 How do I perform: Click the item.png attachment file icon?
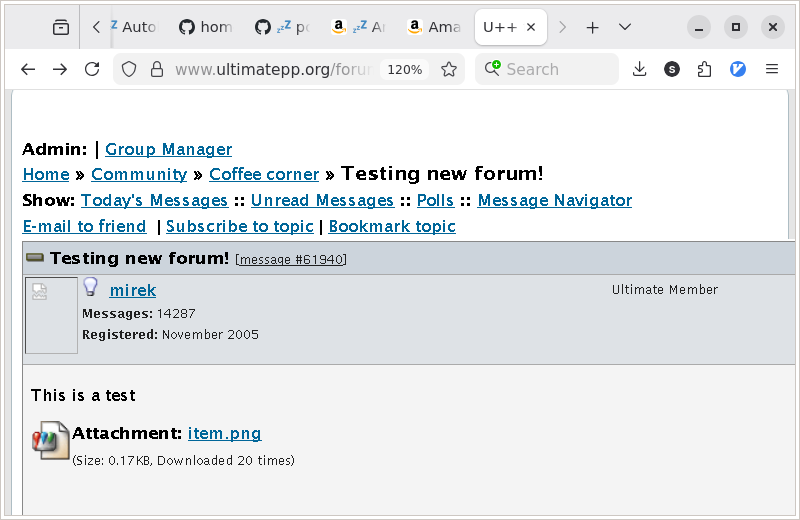coord(50,440)
